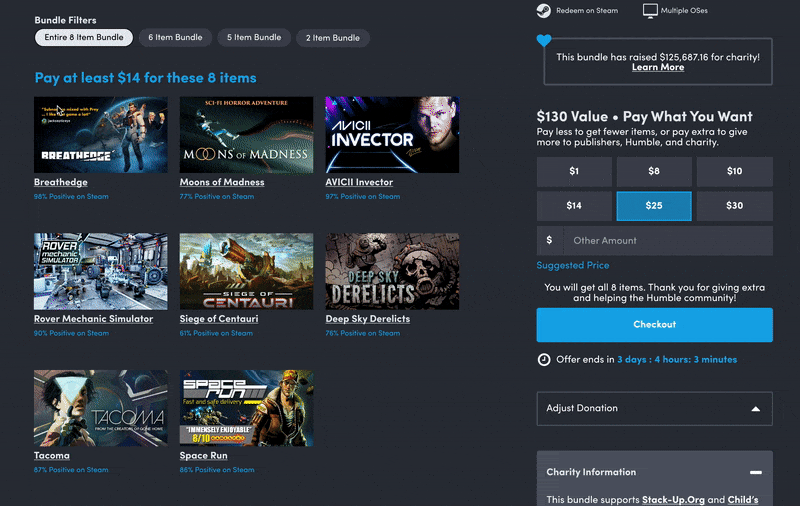Choose the $30 price option
Screen dimensions: 800x506
pos(735,206)
